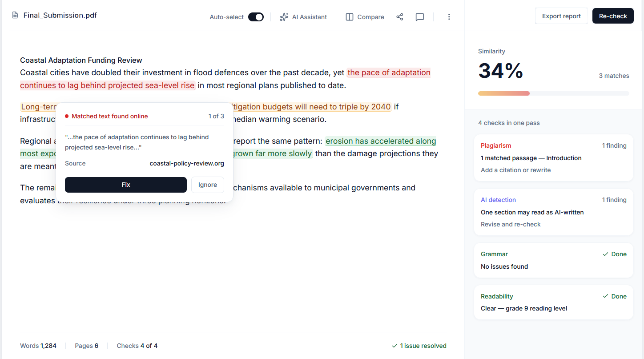Click green highlighted 'grown far more slowly'
The image size is (644, 359).
(x=273, y=153)
